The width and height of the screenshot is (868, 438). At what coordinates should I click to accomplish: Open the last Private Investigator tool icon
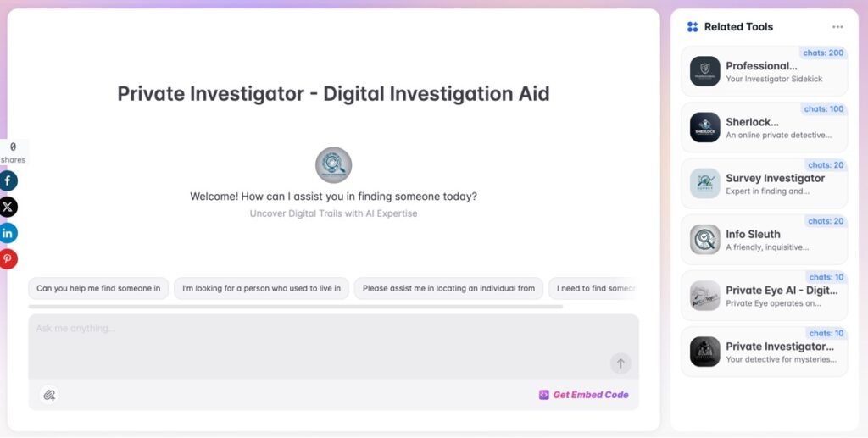pyautogui.click(x=704, y=352)
